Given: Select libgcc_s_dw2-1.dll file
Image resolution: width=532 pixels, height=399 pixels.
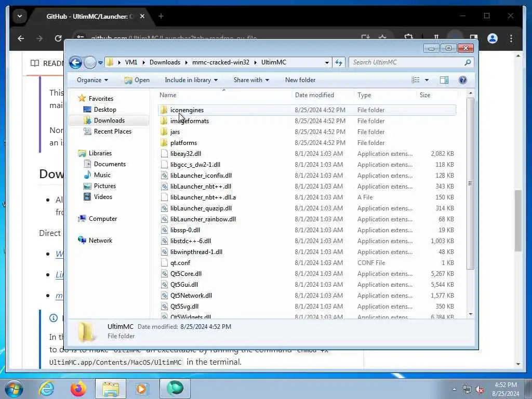Looking at the screenshot, I should click(x=195, y=165).
